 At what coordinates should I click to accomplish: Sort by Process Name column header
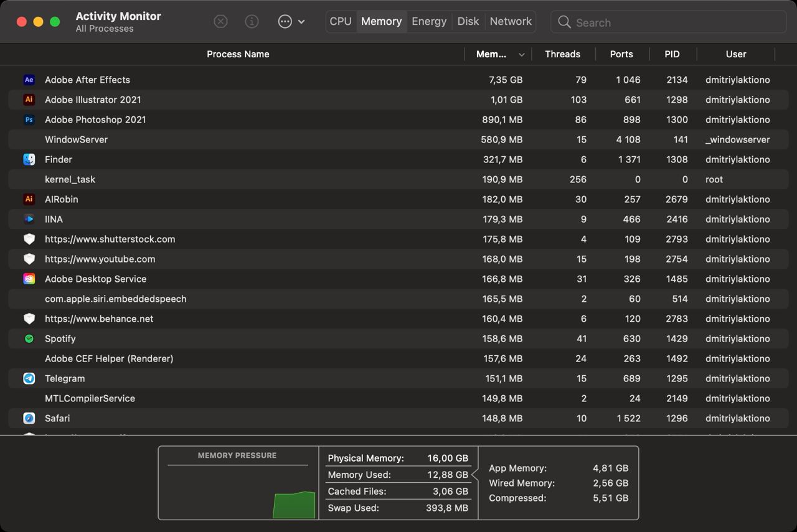[x=238, y=54]
